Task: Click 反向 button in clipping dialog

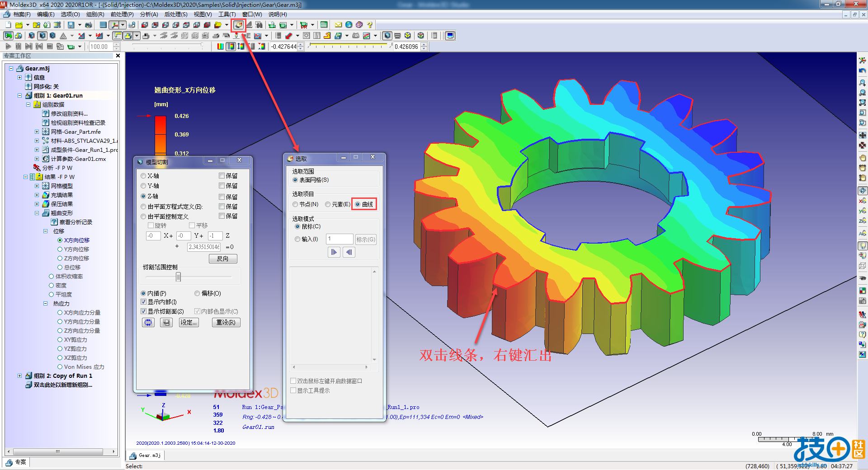Action: tap(223, 259)
